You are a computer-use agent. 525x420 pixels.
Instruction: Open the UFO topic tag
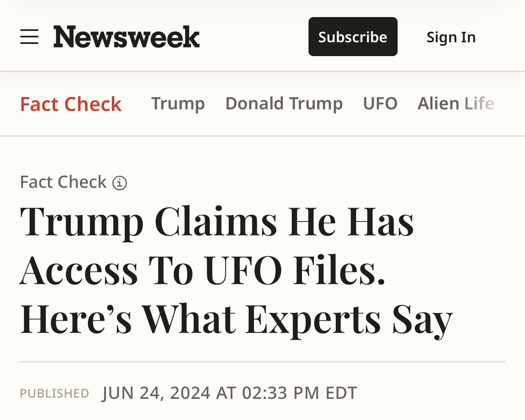point(380,103)
